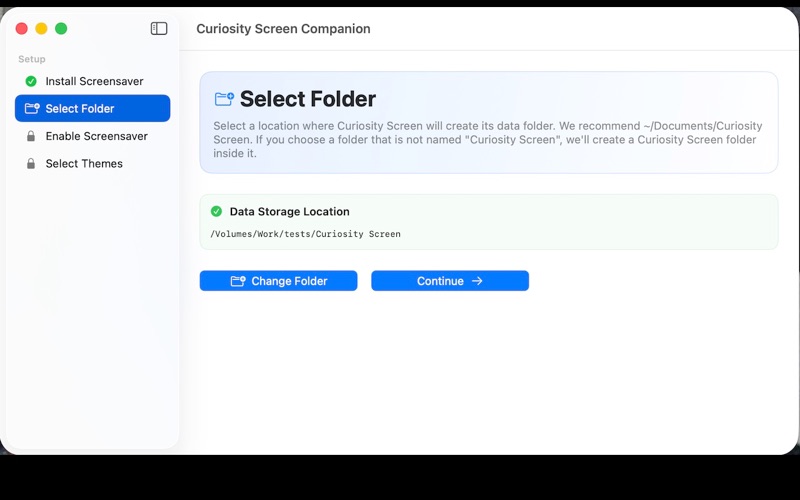
Task: Click the lock icon beside Select Themes
Action: coord(31,164)
